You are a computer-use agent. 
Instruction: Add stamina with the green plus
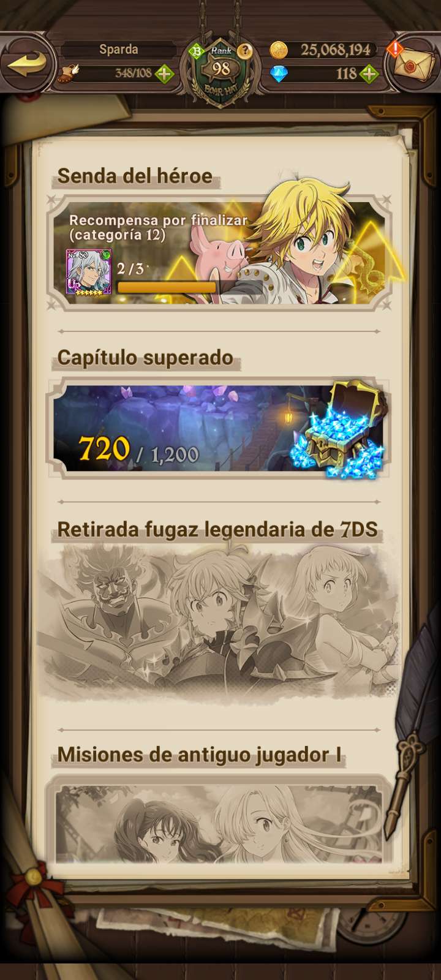pyautogui.click(x=164, y=74)
